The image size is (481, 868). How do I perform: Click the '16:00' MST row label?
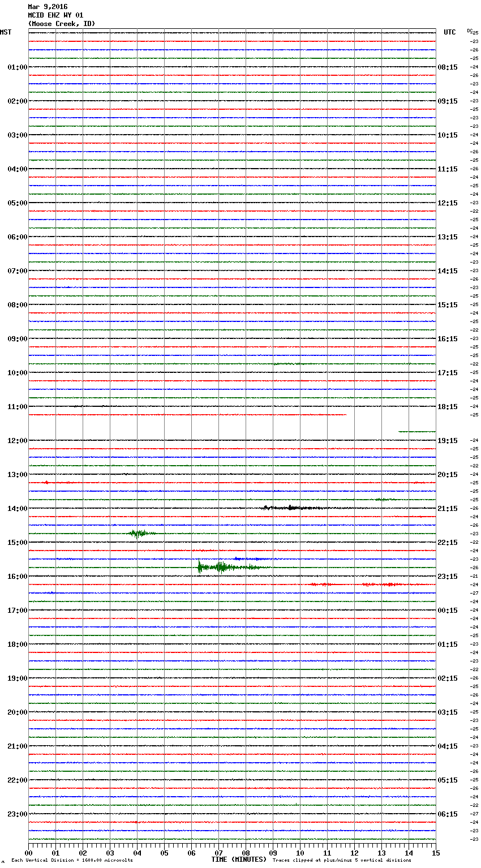pos(18,577)
